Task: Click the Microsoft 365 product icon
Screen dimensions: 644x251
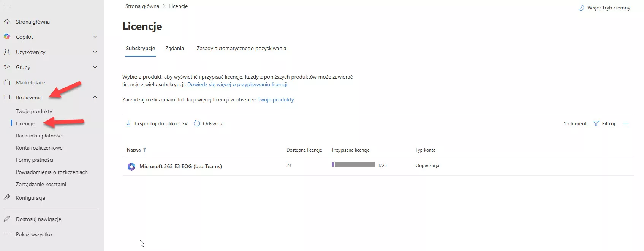Action: [x=131, y=166]
